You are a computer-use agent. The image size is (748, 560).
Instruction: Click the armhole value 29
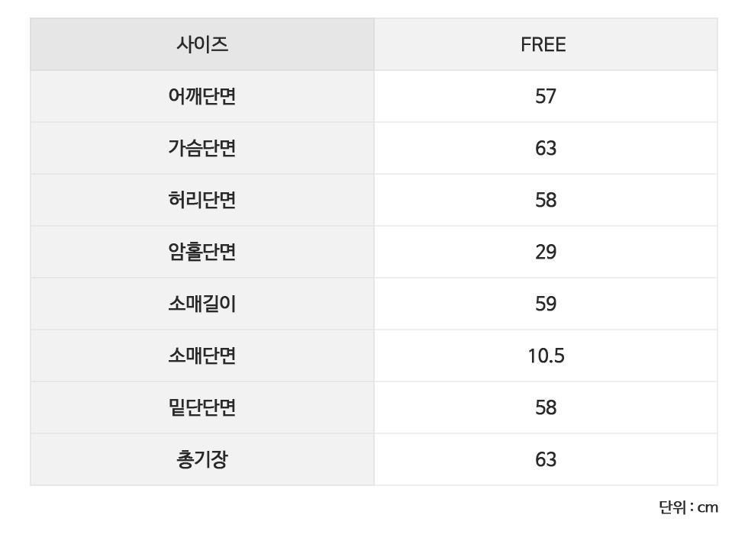(x=546, y=253)
